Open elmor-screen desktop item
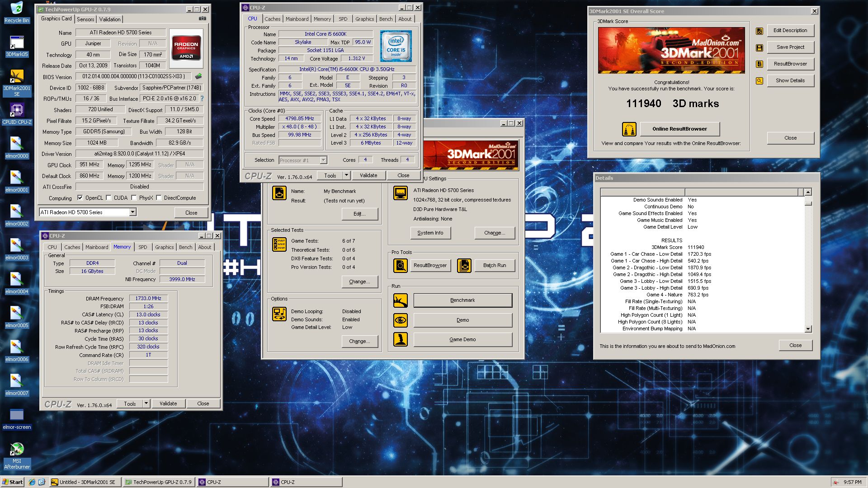Screen dimensions: 868x488 tap(17, 419)
